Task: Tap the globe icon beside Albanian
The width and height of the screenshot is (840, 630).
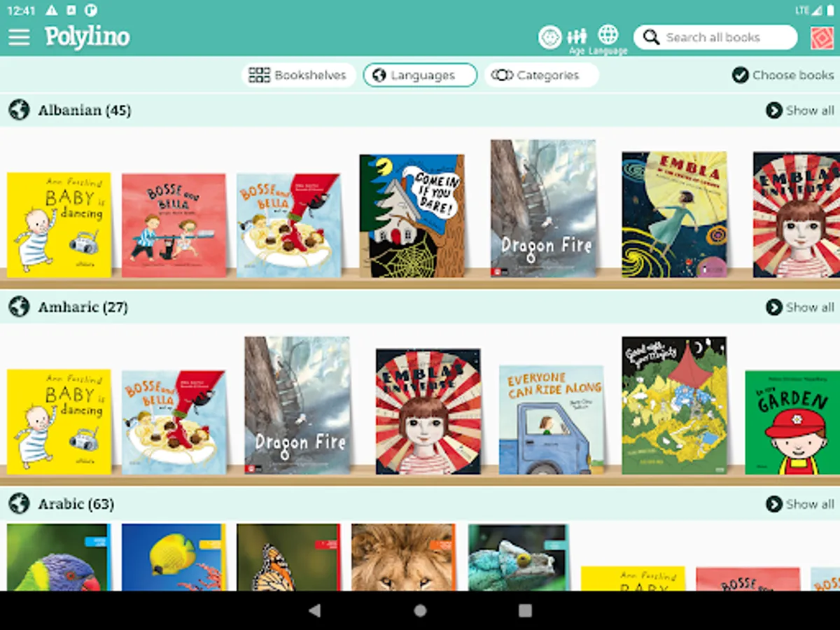Action: [19, 110]
